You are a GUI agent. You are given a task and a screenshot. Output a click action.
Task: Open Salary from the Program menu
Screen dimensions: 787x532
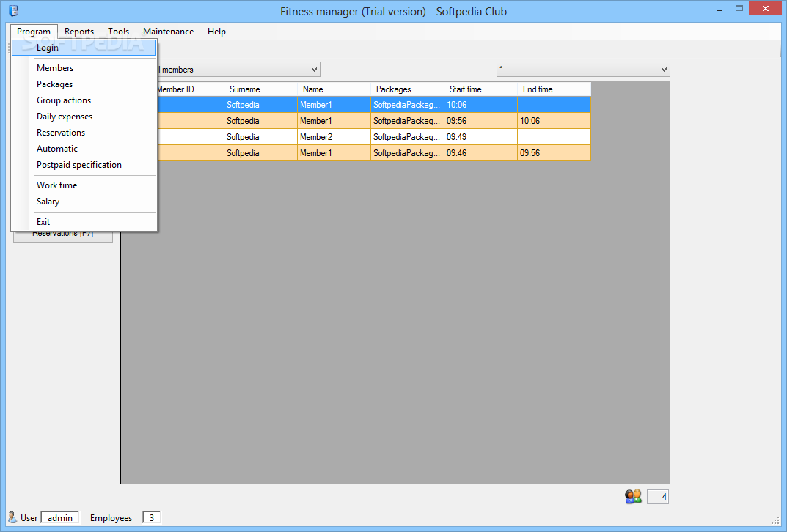click(x=84, y=201)
